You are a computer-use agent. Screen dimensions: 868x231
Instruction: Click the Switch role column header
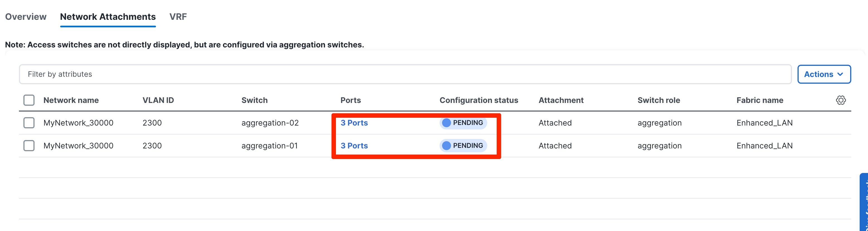click(x=659, y=100)
